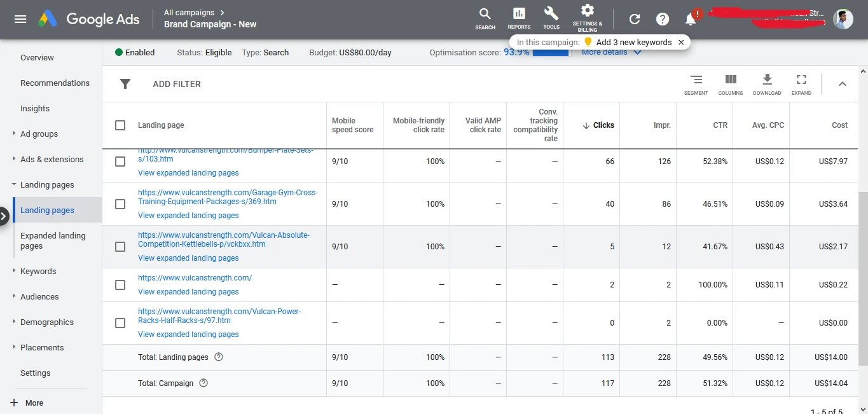The height and width of the screenshot is (414, 868).
Task: Sort by Mobile speed score column
Action: click(x=353, y=125)
